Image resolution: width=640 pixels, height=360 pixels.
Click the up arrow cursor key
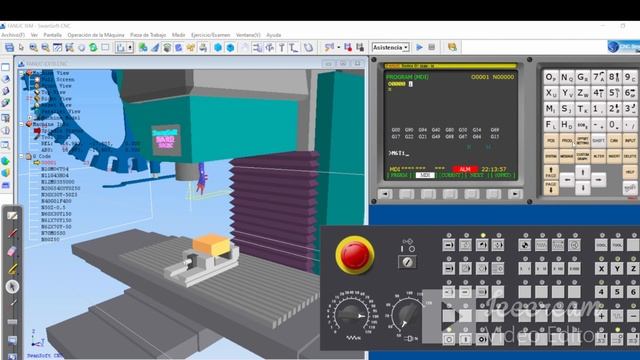click(582, 172)
